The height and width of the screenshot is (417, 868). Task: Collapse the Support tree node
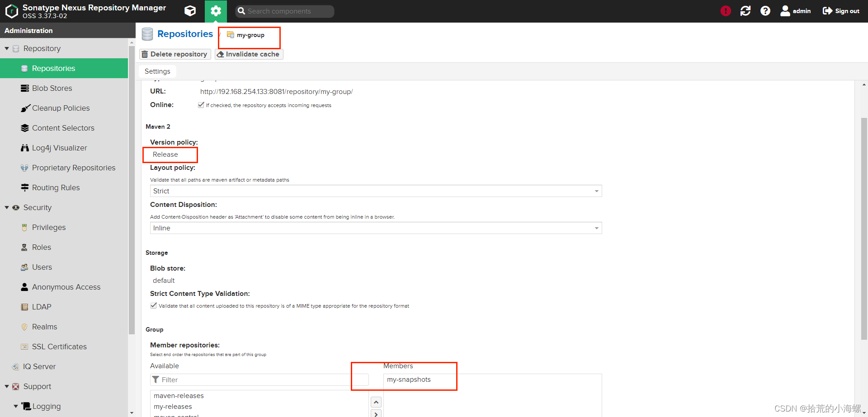[7, 386]
